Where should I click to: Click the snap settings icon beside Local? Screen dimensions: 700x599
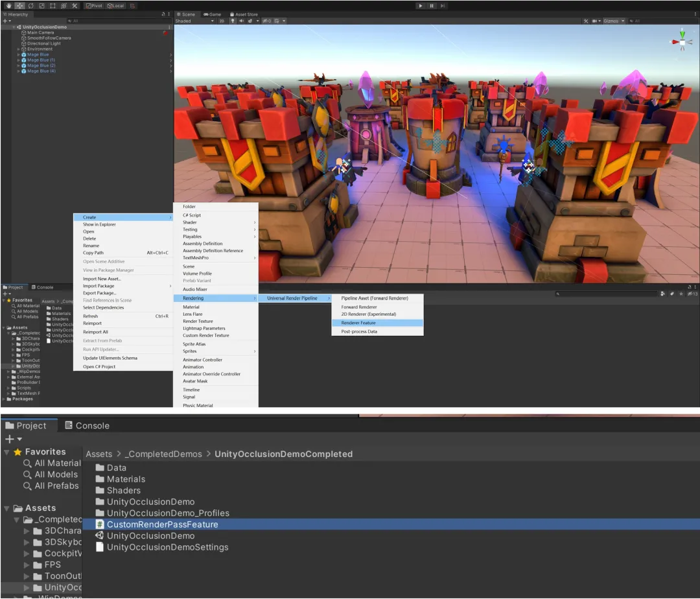pyautogui.click(x=132, y=6)
